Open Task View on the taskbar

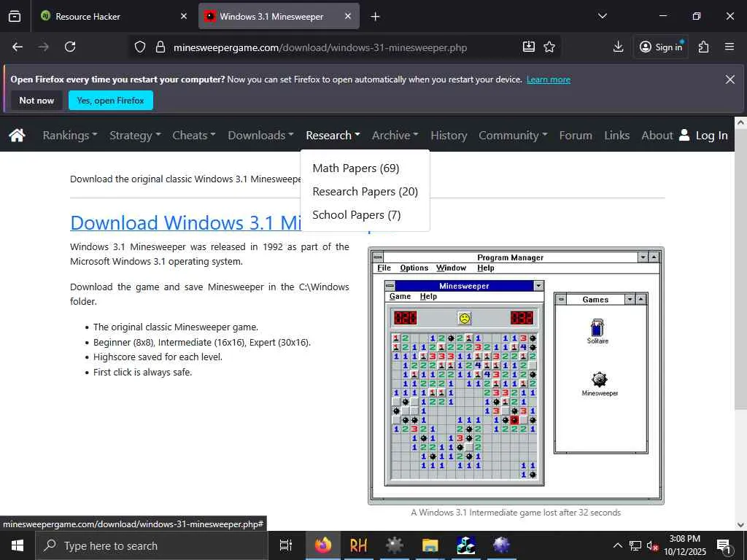coord(285,545)
